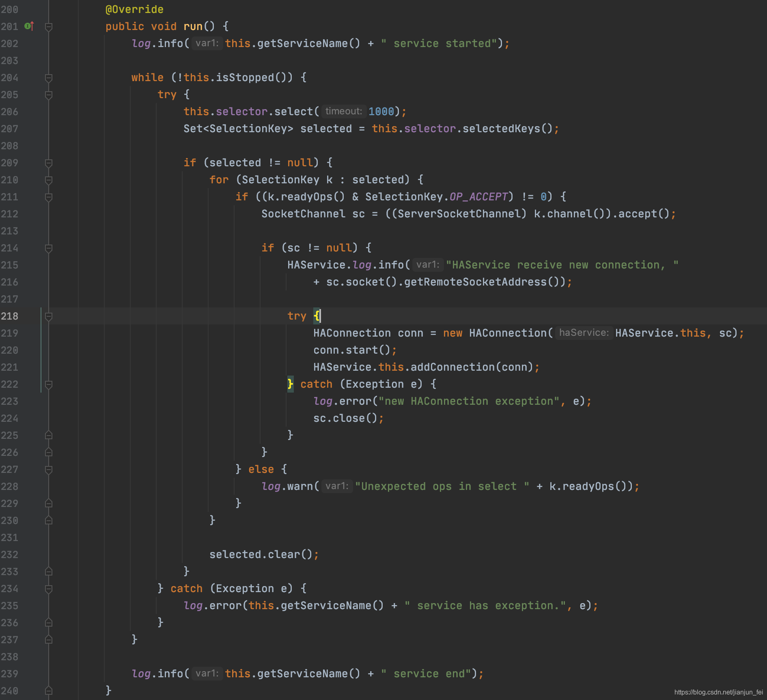Collapse the run() method fold marker on line 201
Image resolution: width=767 pixels, height=700 pixels.
(x=49, y=27)
